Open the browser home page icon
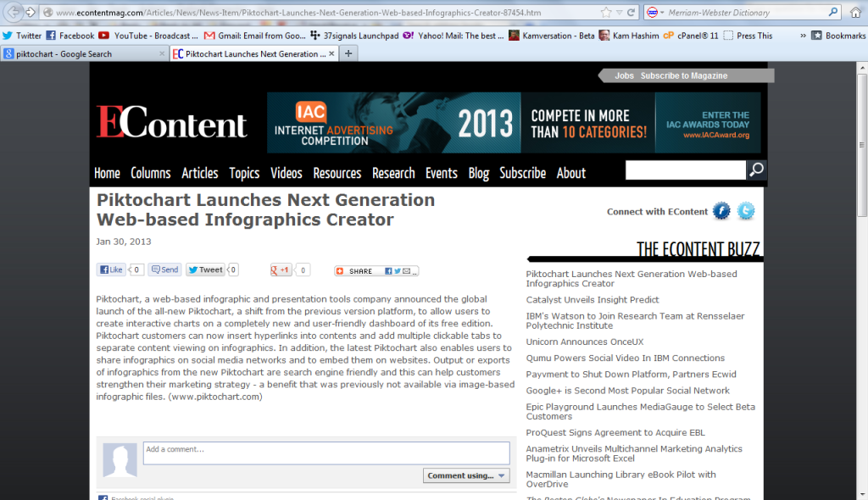 (x=855, y=12)
